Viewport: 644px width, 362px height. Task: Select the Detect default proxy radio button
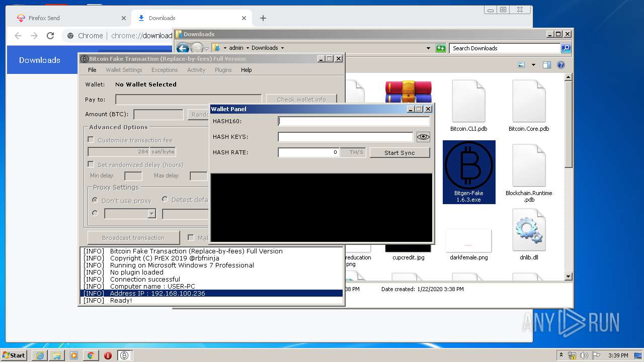click(x=165, y=200)
